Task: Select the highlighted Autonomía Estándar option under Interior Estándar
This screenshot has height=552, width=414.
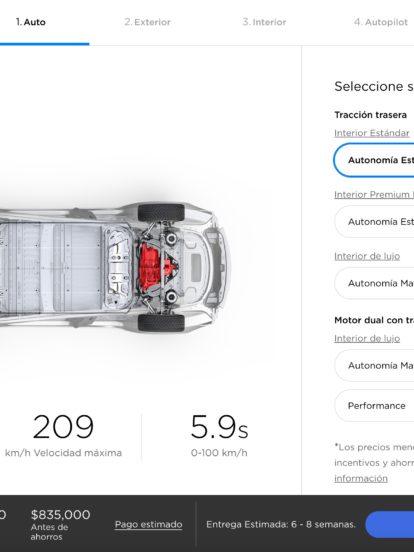Action: [x=374, y=160]
